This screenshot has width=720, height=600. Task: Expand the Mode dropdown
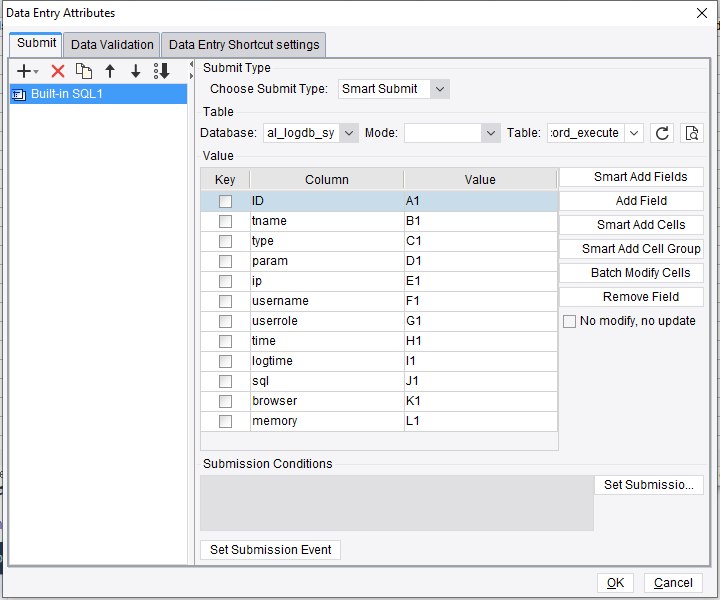click(x=491, y=133)
